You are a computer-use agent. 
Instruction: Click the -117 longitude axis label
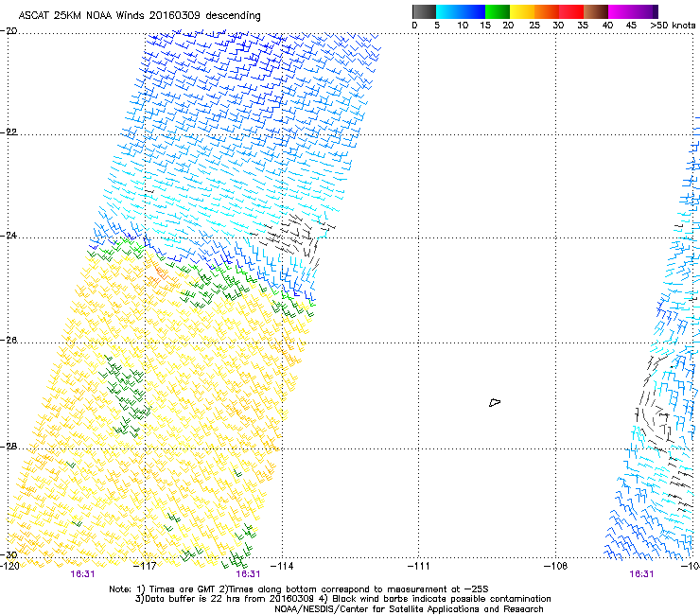click(145, 566)
